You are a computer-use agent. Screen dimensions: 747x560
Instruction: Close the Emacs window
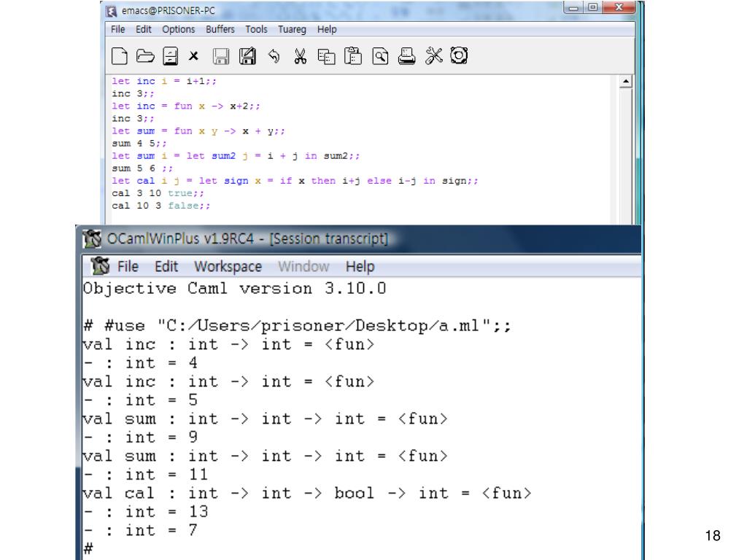click(x=619, y=7)
